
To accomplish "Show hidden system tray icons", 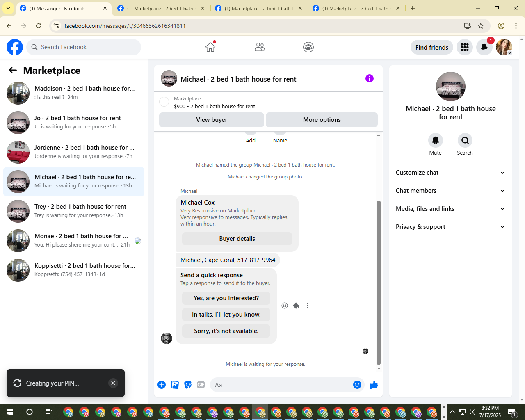I will coord(452,412).
